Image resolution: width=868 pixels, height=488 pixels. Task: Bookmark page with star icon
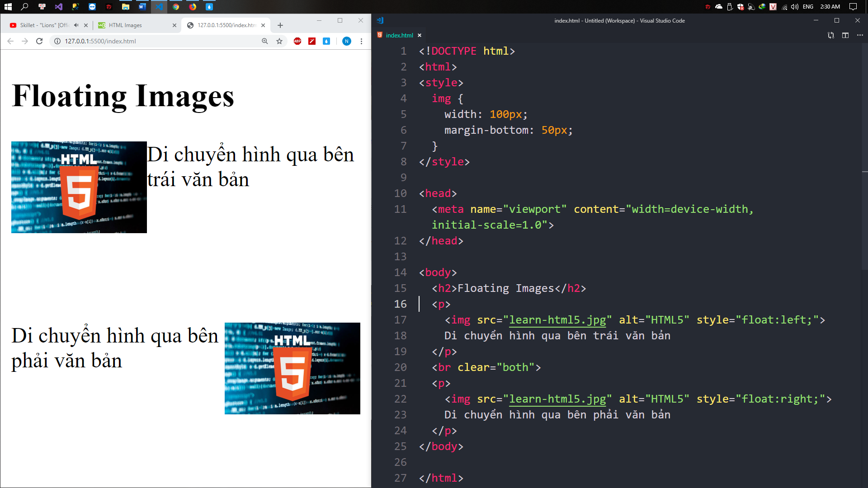[x=279, y=41]
